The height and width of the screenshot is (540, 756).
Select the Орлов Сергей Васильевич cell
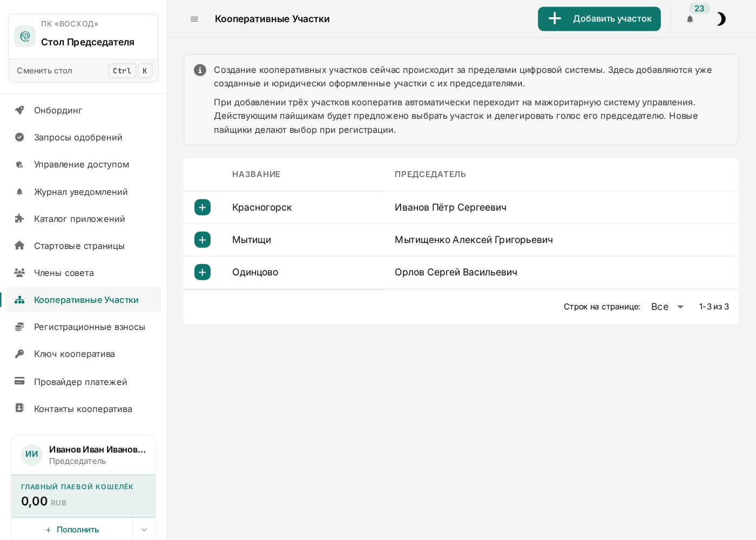coord(456,272)
